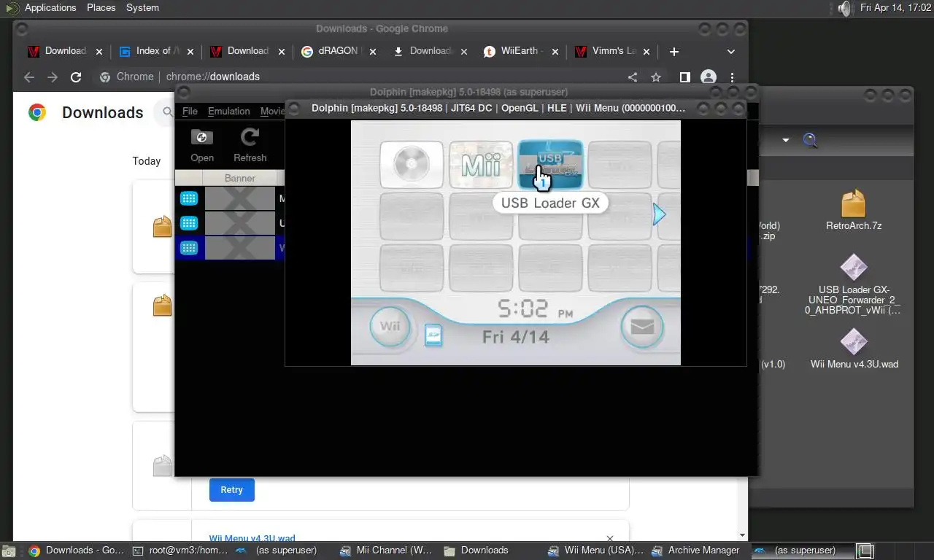934x560 pixels.
Task: Expand Chrome's tab search dropdown
Action: tap(731, 51)
